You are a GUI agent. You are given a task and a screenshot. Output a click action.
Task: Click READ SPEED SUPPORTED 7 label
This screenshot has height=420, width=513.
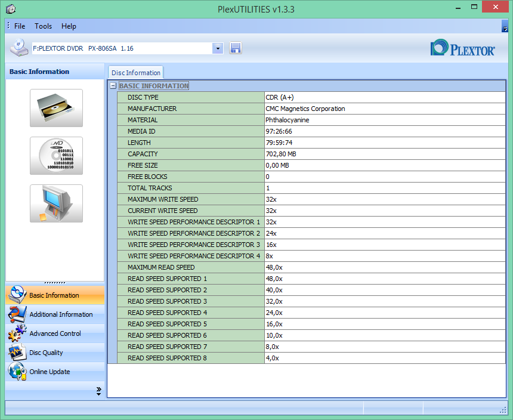click(167, 347)
